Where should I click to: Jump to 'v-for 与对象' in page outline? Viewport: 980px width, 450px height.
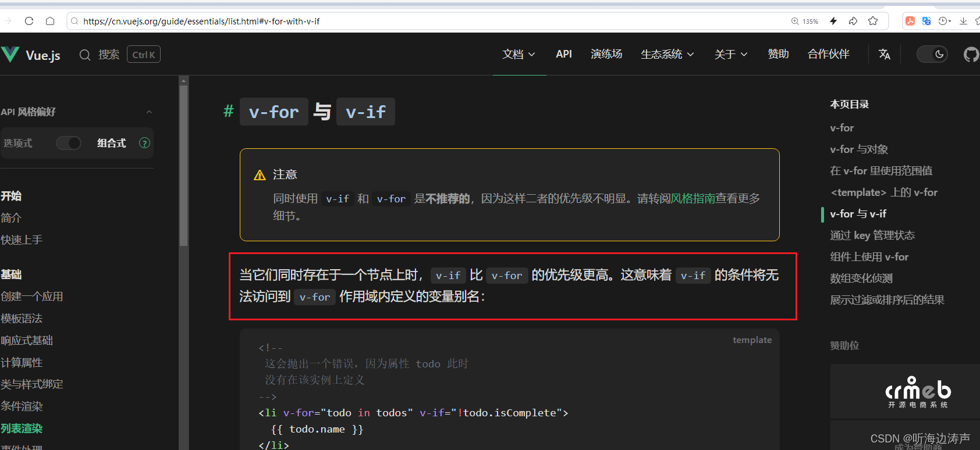pos(859,149)
